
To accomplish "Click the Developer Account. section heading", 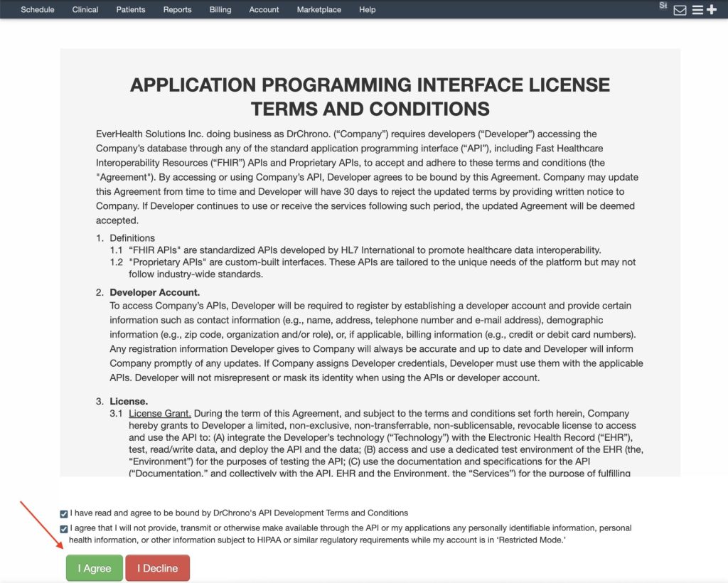I will (x=154, y=292).
